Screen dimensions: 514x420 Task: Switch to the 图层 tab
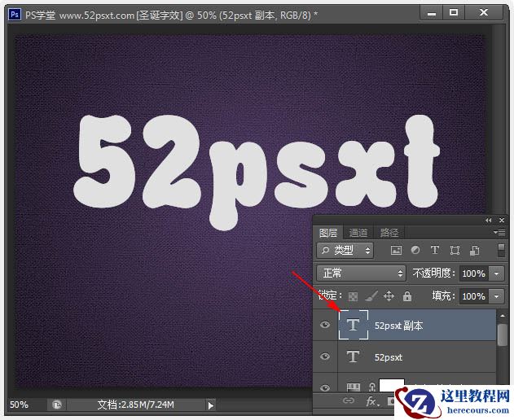pos(328,233)
